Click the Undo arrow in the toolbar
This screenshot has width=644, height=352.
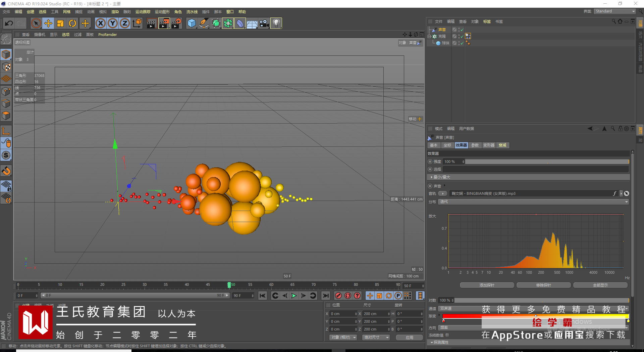click(x=9, y=24)
